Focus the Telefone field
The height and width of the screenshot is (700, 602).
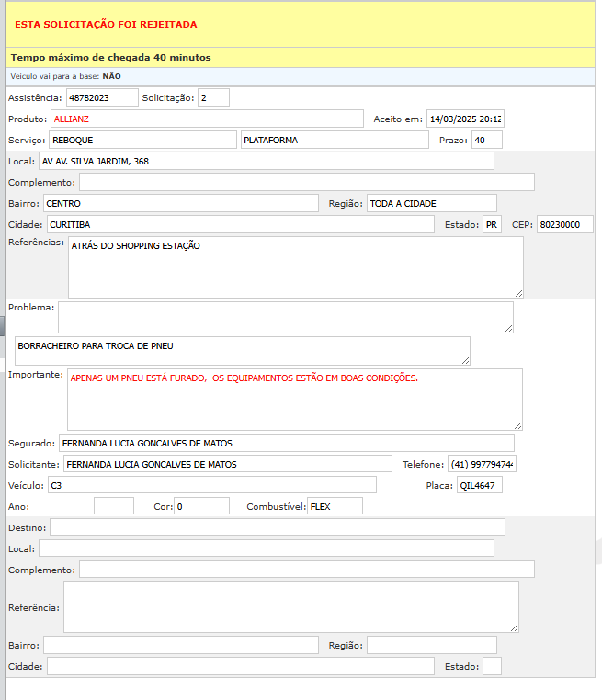(x=483, y=464)
